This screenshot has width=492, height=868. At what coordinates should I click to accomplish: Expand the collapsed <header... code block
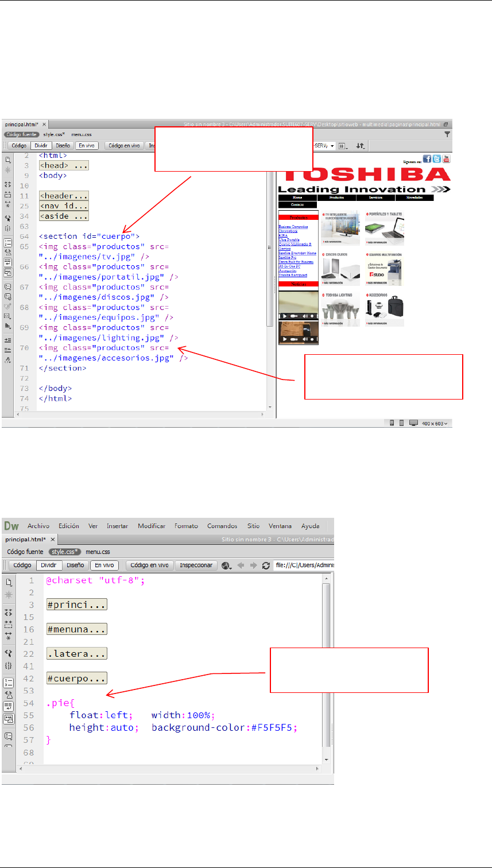pos(64,196)
